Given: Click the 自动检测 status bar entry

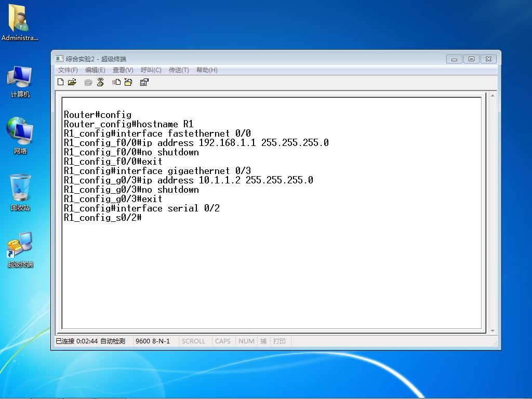Looking at the screenshot, I should tap(113, 341).
